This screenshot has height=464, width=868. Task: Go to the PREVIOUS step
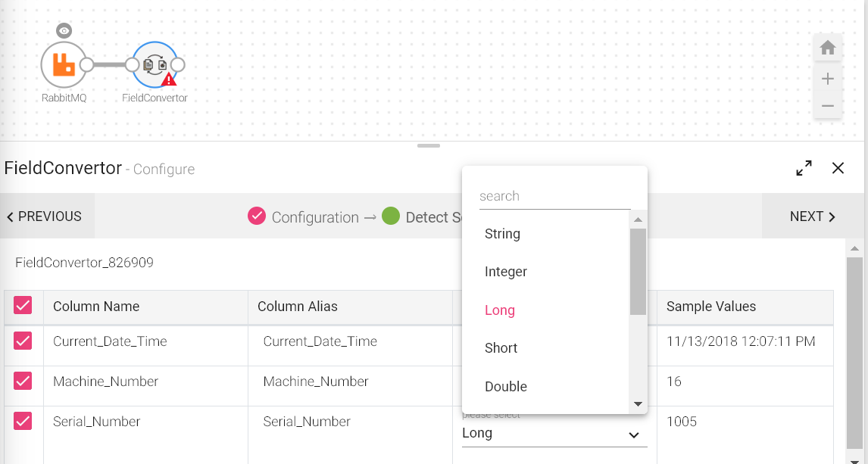45,216
